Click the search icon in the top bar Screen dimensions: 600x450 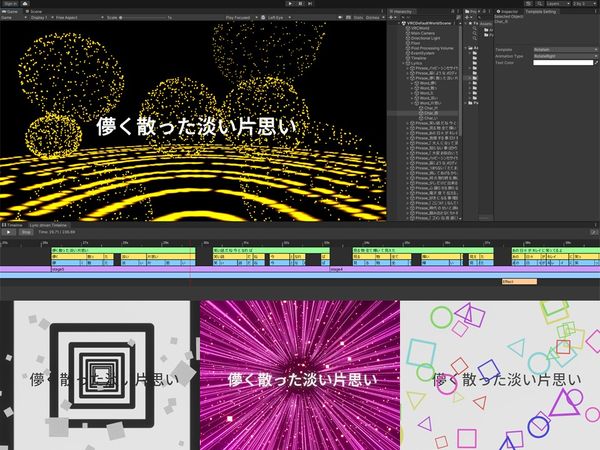(539, 3)
